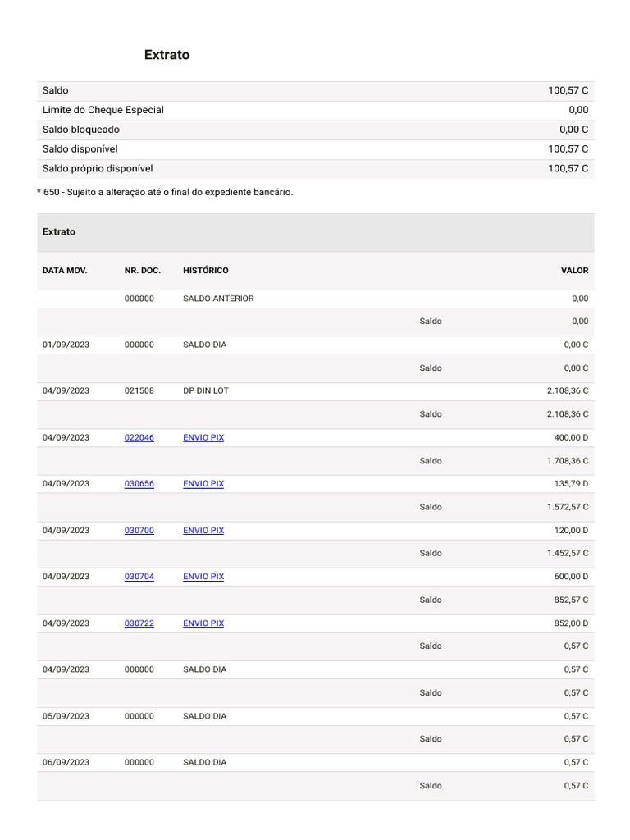Click the HISTÓRICO column header
630x840 pixels.
tap(206, 271)
